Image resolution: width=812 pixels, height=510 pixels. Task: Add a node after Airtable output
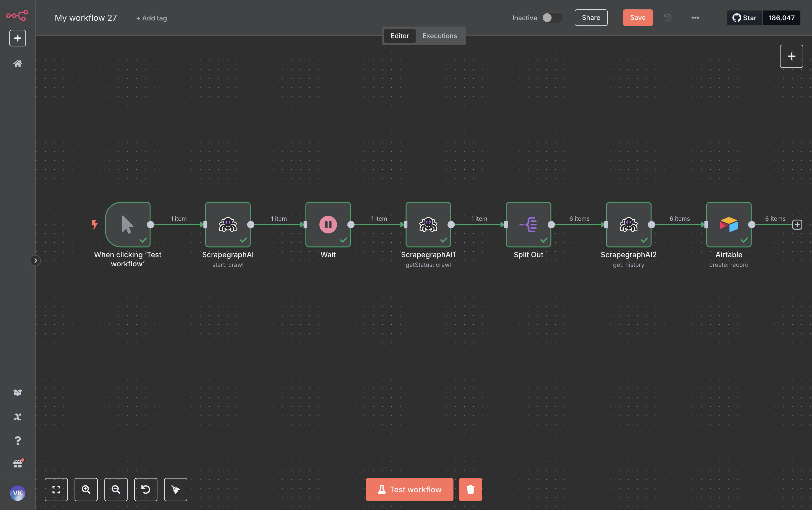(x=797, y=225)
